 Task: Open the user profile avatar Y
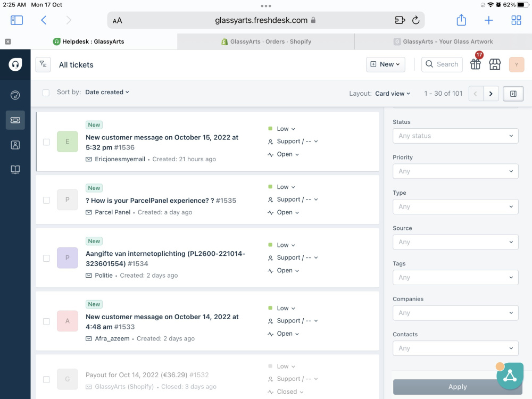(x=517, y=64)
